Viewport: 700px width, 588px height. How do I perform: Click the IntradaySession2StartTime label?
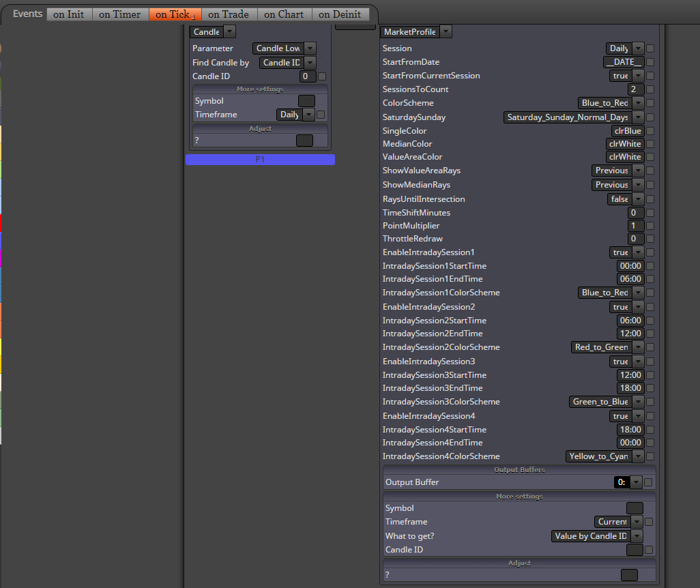click(435, 321)
